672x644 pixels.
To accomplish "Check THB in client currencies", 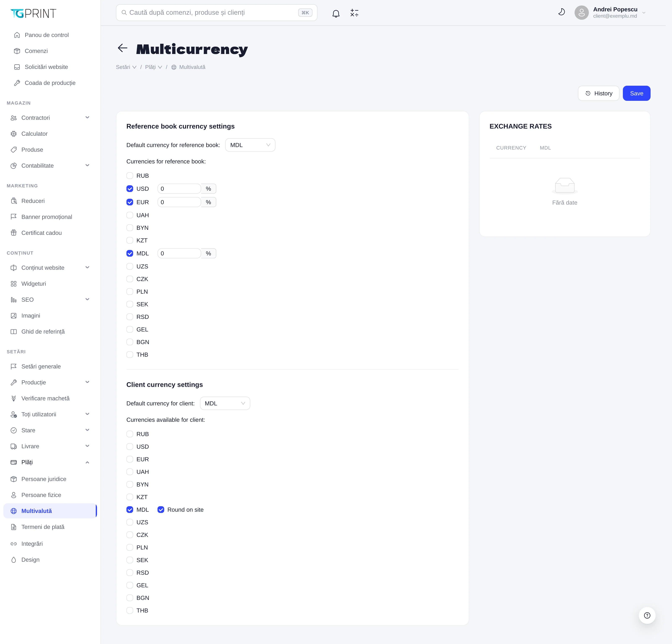I will (x=130, y=610).
